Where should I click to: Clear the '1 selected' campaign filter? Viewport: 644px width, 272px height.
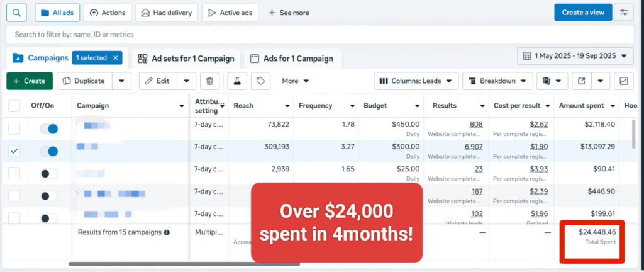click(116, 58)
